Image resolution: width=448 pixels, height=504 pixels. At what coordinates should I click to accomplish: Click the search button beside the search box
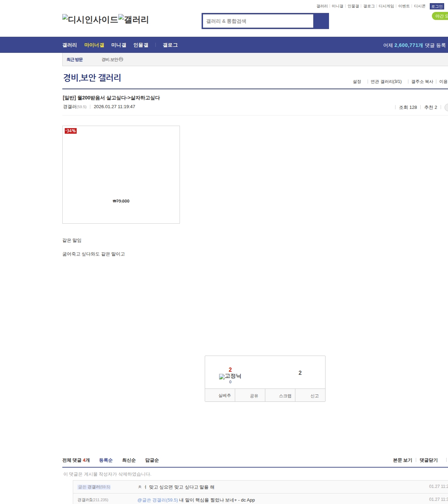point(321,21)
